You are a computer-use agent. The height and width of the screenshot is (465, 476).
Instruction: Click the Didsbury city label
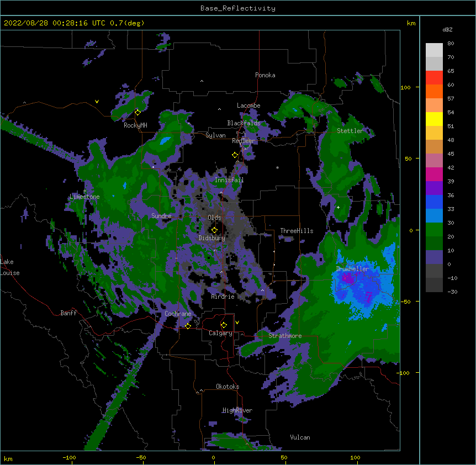point(212,238)
